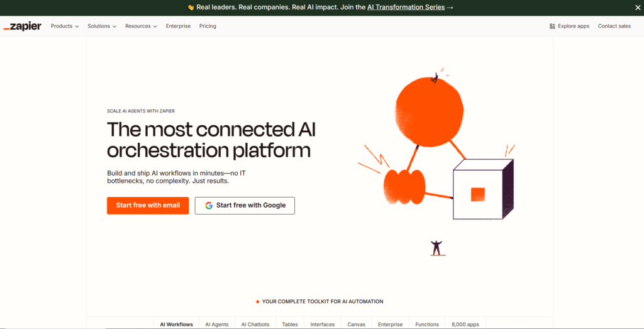Select the AI Chatbots tab
The height and width of the screenshot is (329, 644).
pos(255,324)
